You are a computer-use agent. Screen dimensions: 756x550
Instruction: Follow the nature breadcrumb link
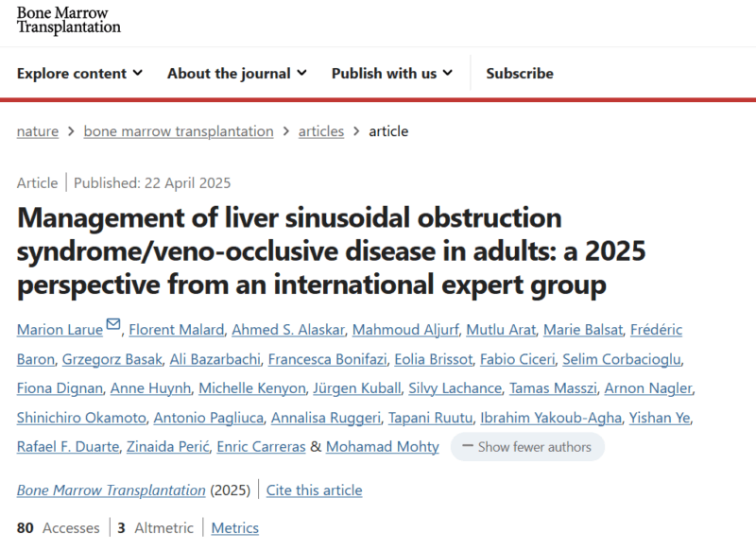(38, 131)
